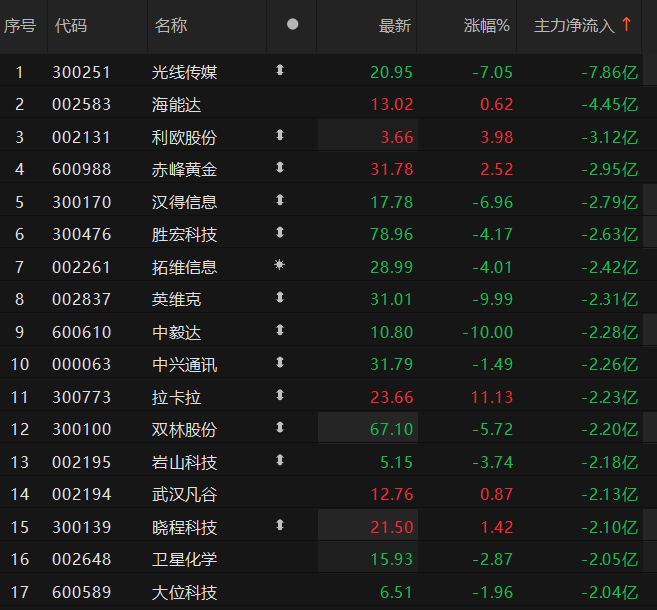This screenshot has width=657, height=610.
Task: Click the marker icon in 晓程科技 row
Action: pos(280,525)
